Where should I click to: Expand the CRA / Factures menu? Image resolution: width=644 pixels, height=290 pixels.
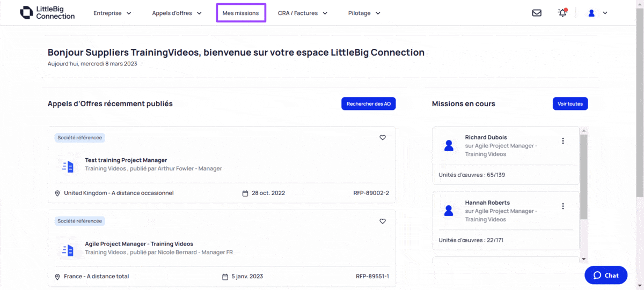click(x=303, y=13)
